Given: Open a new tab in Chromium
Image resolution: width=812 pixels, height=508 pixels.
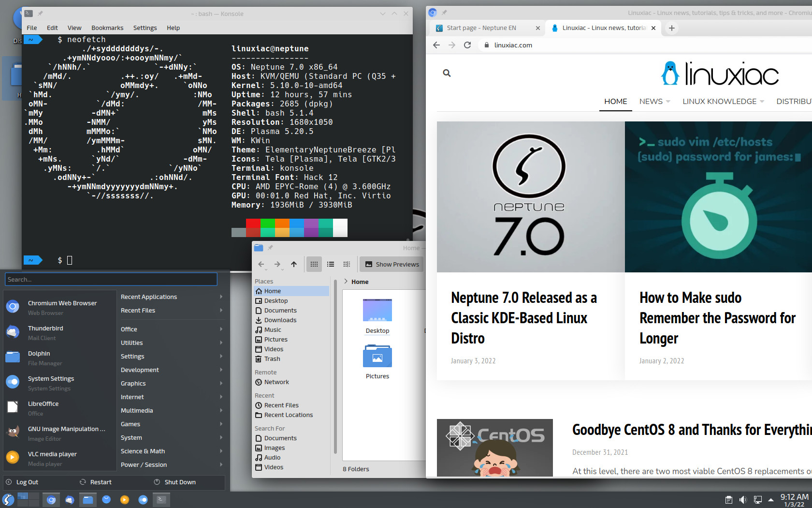Looking at the screenshot, I should pyautogui.click(x=672, y=28).
